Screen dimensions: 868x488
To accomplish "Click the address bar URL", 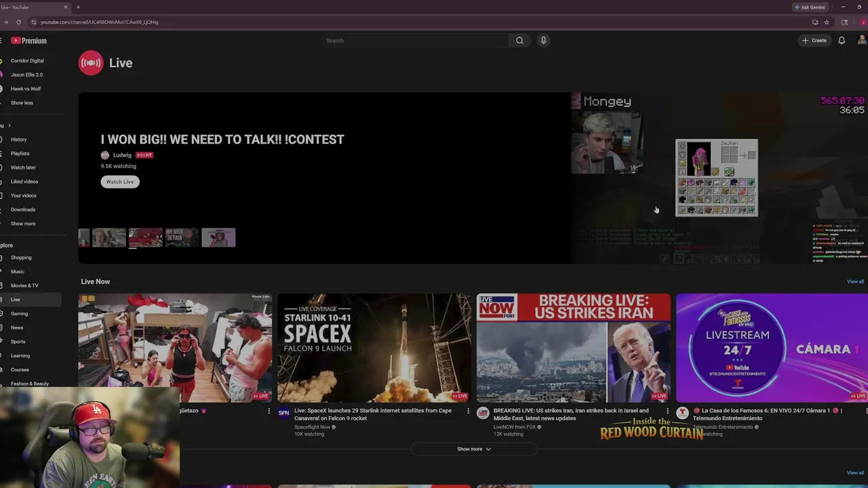I will tap(99, 22).
